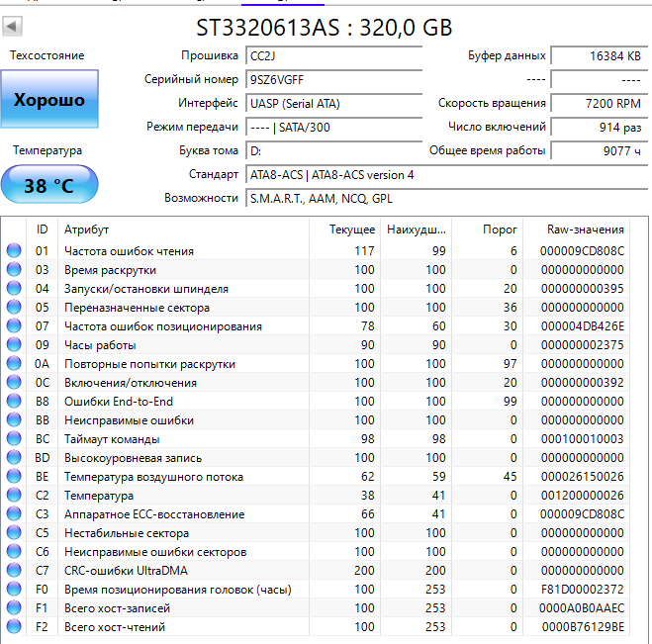Screen dimensions: 652x644
Task: Click the back arrow disk navigation button
Action: 12,27
